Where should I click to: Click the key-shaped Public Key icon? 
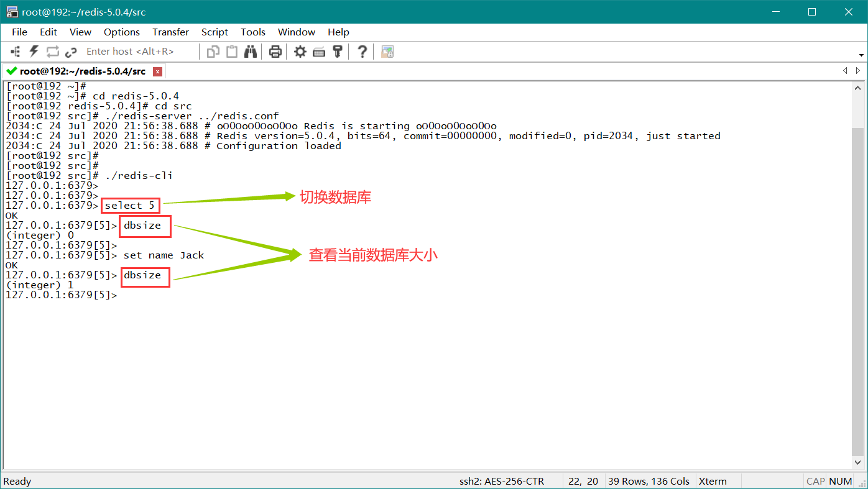tap(338, 52)
